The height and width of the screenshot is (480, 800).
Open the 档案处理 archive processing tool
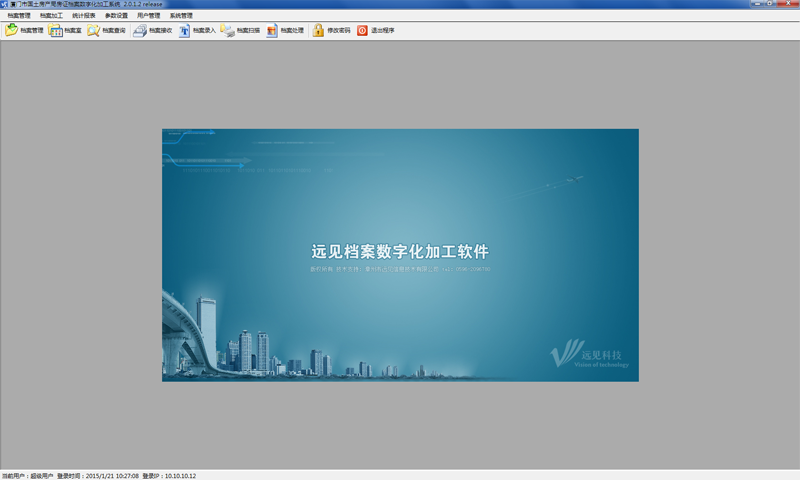coord(285,31)
